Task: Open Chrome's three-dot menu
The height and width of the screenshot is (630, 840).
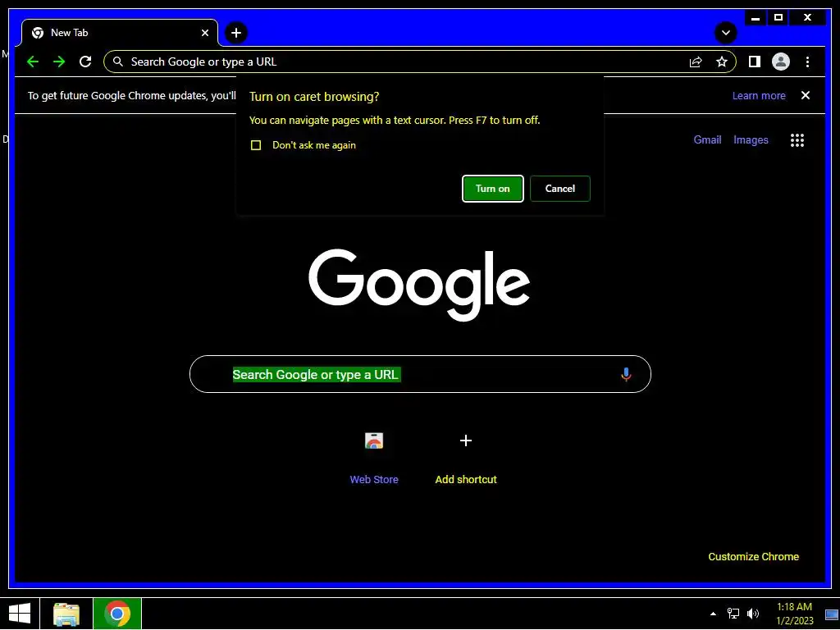Action: [x=807, y=62]
